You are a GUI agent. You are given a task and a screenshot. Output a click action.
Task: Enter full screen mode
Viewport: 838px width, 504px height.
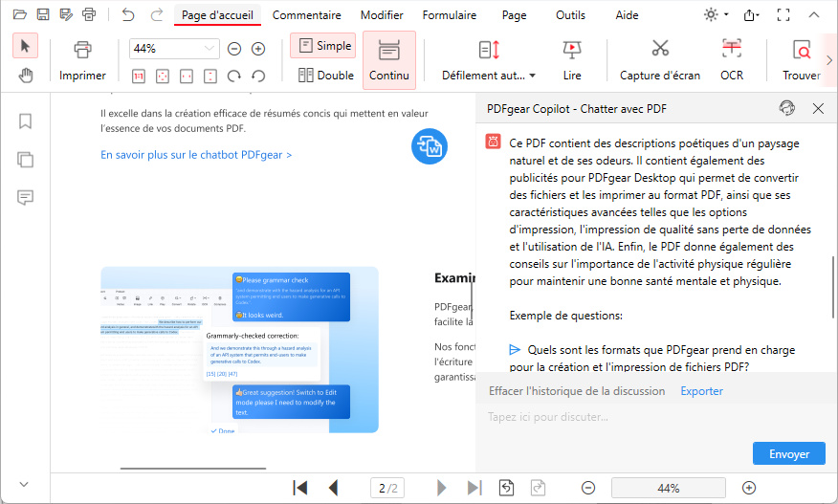coord(783,15)
